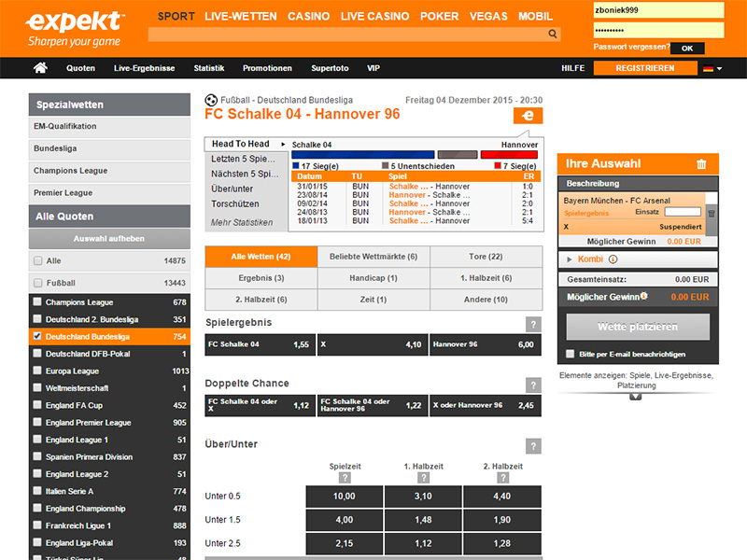Select the Tore (22) tab
This screenshot has width=747, height=560.
(x=486, y=257)
